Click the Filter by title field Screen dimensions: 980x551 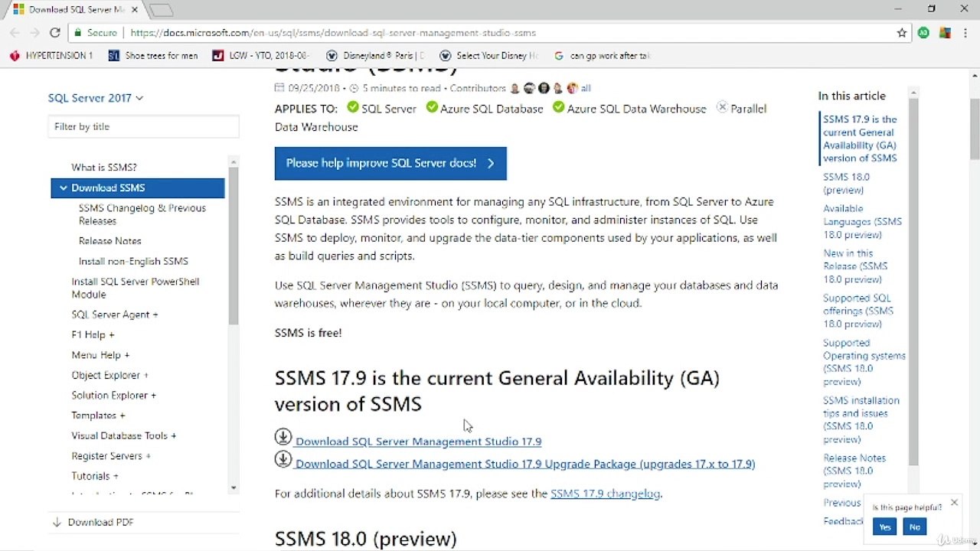[x=143, y=126]
